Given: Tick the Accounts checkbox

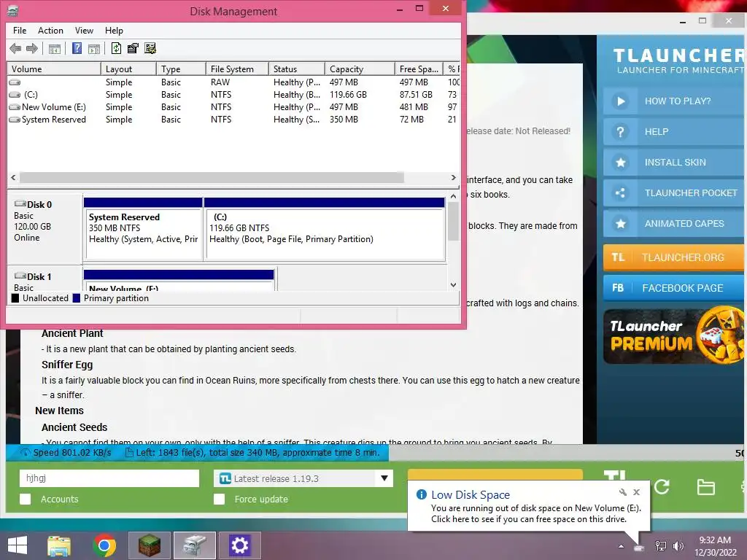Looking at the screenshot, I should (x=26, y=499).
